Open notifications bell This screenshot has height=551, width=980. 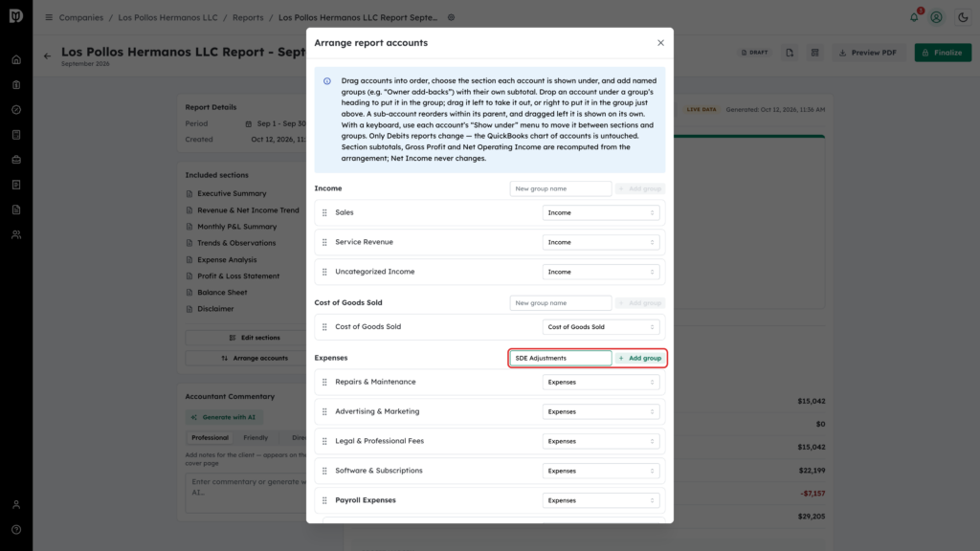point(914,17)
